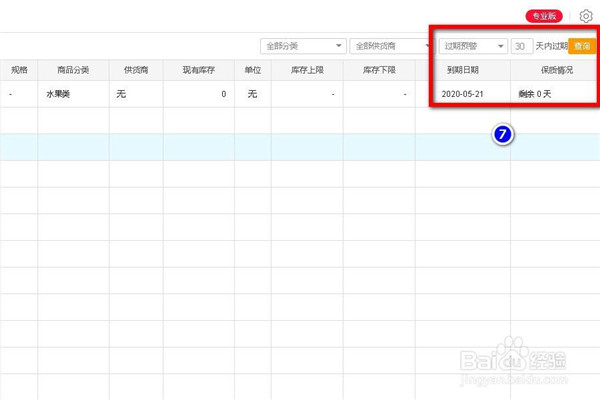Screen dimensions: 600x400
Task: Click the 2020-05-21 expiry date cell
Action: [462, 94]
